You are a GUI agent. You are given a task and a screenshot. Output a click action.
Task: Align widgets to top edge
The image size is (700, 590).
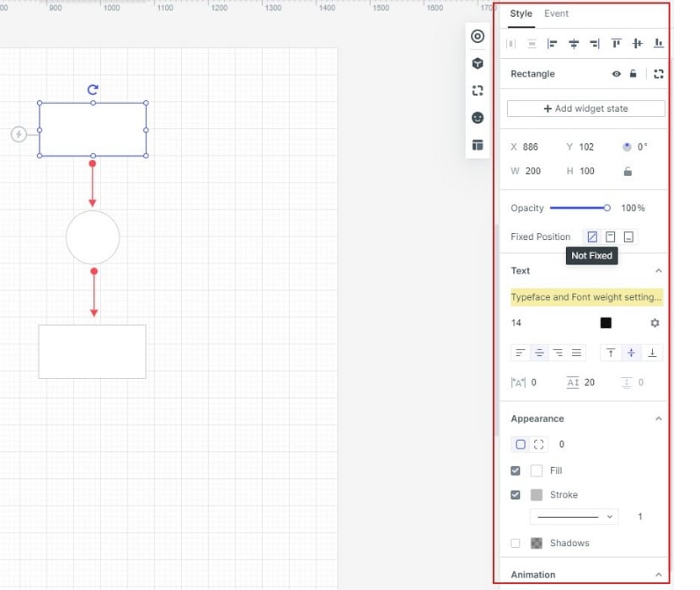pyautogui.click(x=616, y=43)
